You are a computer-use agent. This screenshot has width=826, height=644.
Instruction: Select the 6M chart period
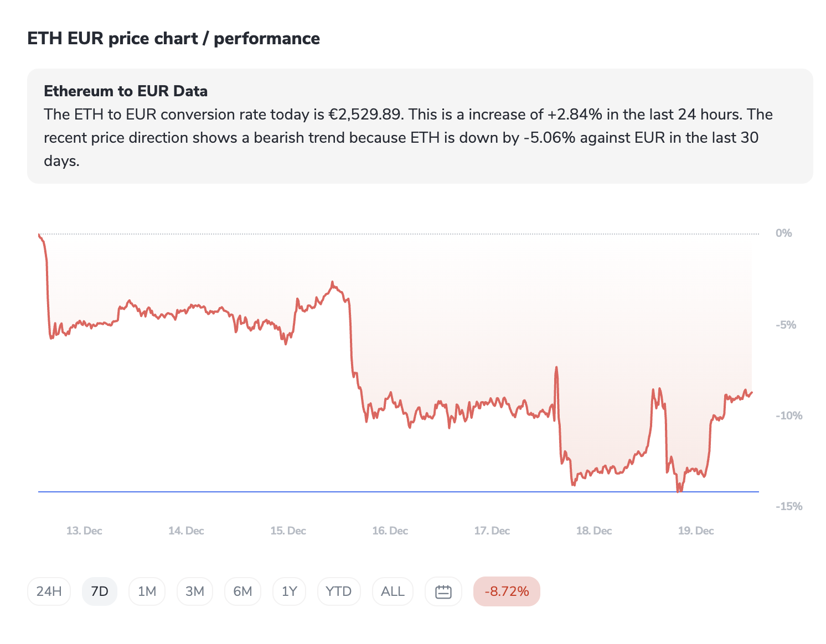click(x=242, y=591)
